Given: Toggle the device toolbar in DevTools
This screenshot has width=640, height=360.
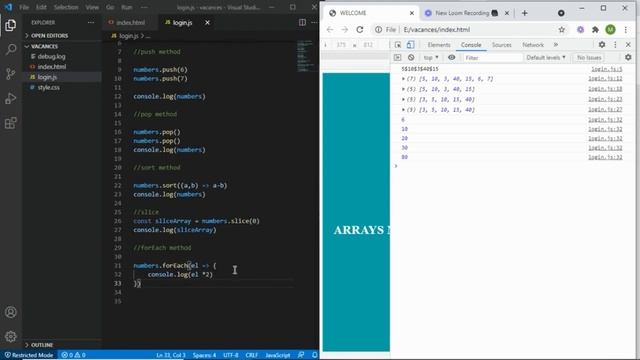Looking at the screenshot, I should (x=410, y=45).
